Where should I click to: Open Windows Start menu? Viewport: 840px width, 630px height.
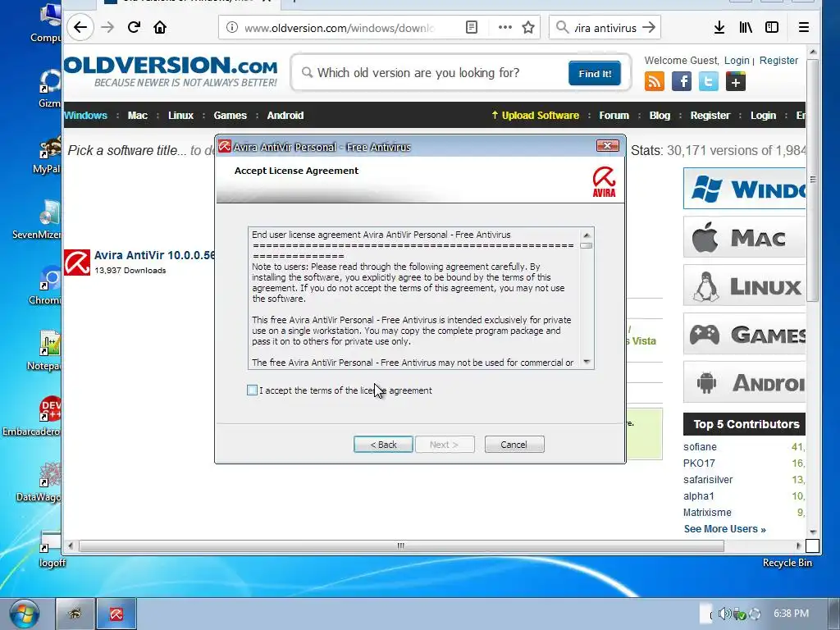24,614
